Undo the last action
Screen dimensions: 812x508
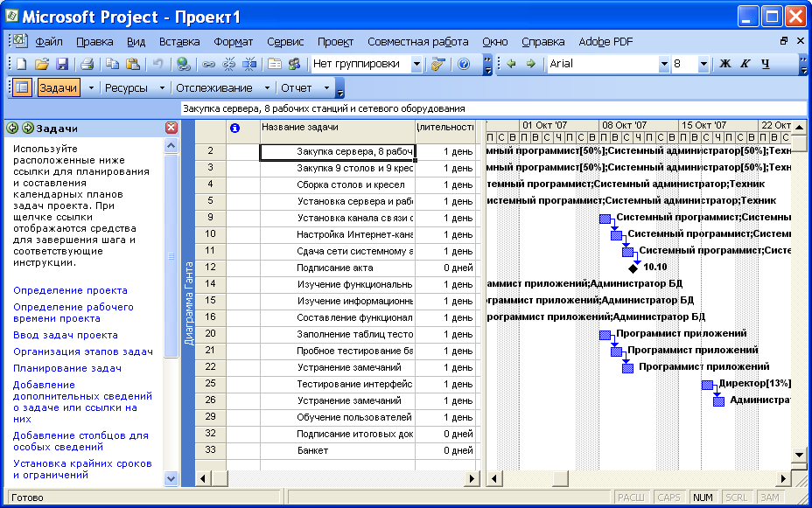tap(158, 64)
